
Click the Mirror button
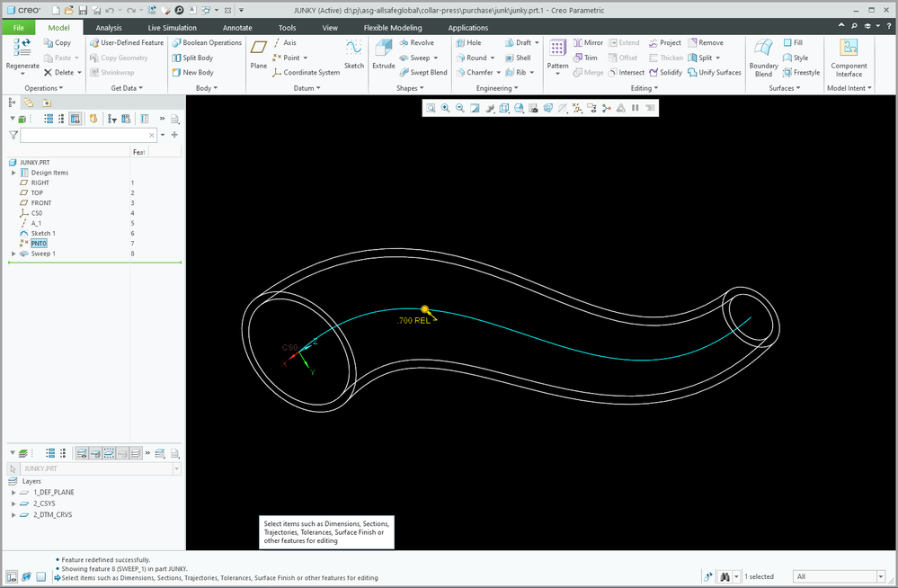point(588,42)
